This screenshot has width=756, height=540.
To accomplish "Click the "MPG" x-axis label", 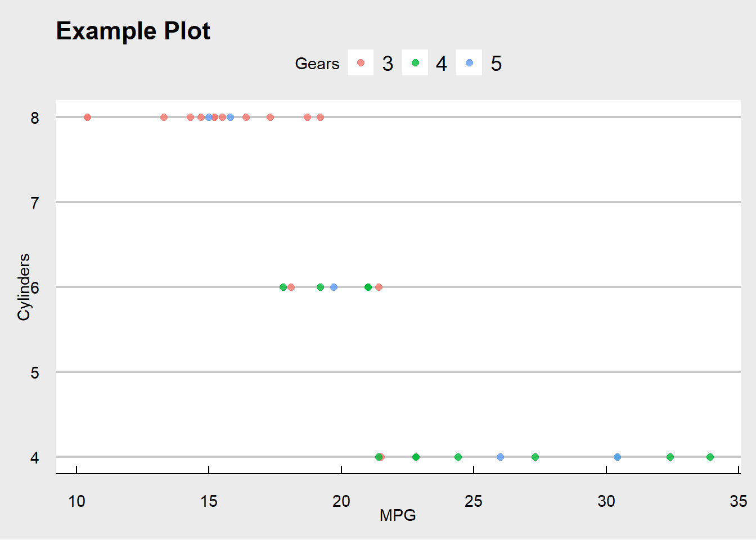I will (398, 515).
